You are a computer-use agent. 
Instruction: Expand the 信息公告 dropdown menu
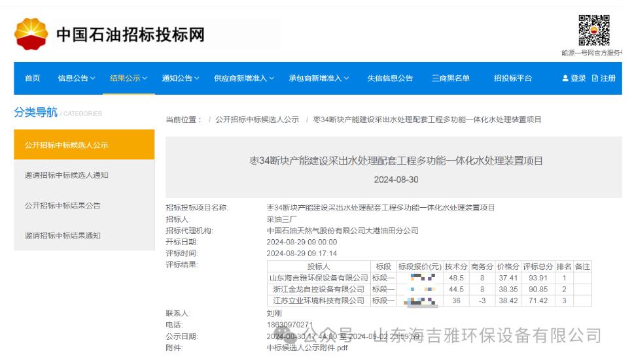77,78
